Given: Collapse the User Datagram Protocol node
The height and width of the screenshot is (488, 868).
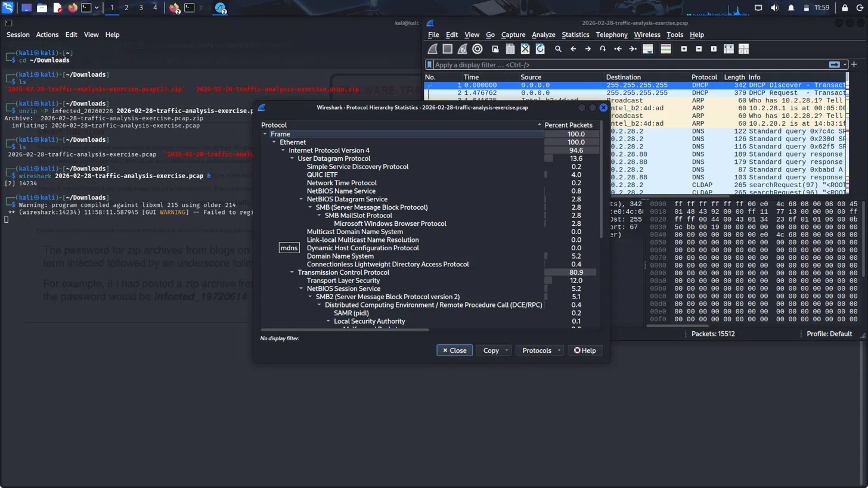Looking at the screenshot, I should (x=292, y=158).
